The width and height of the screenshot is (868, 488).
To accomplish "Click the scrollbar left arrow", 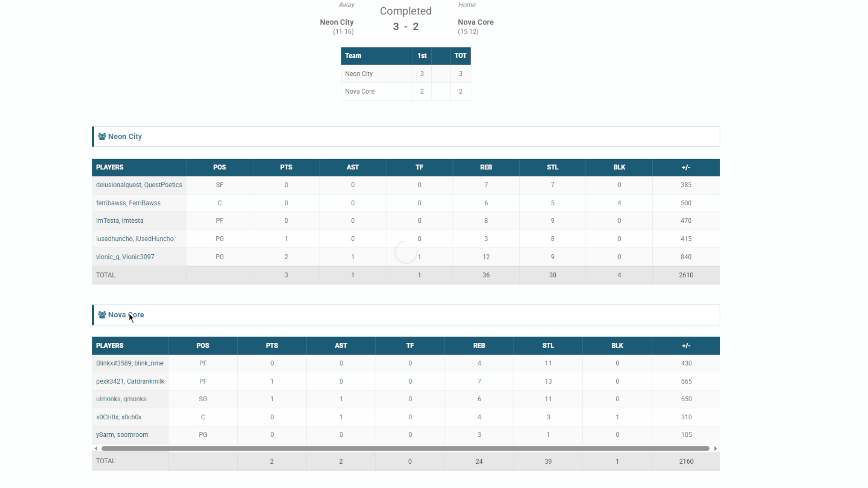I will click(x=96, y=448).
